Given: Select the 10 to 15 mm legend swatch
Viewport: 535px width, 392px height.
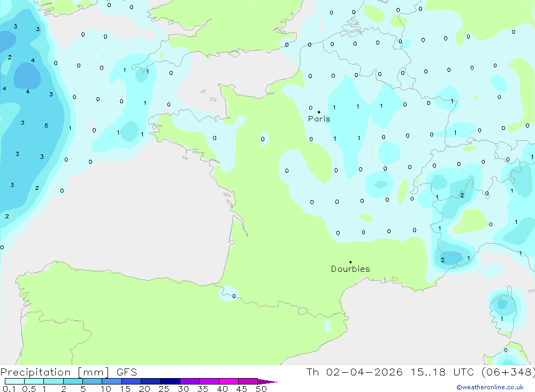Looking at the screenshot, I should (112, 381).
